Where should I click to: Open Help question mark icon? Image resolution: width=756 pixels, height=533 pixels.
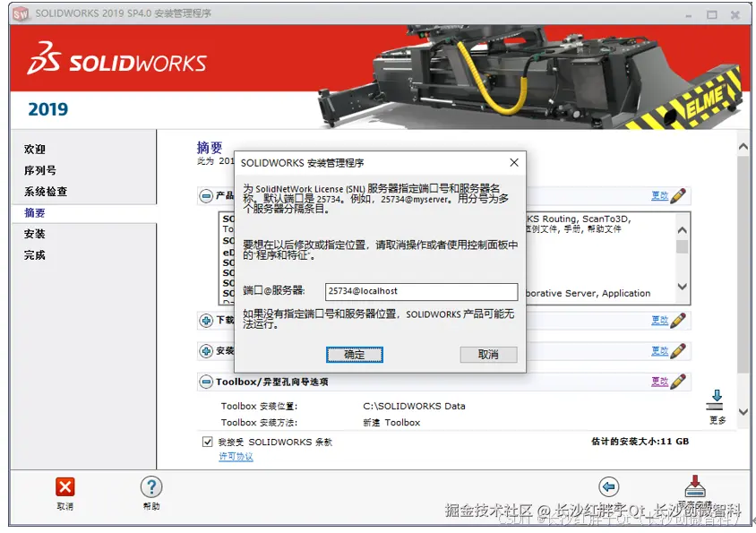151,487
